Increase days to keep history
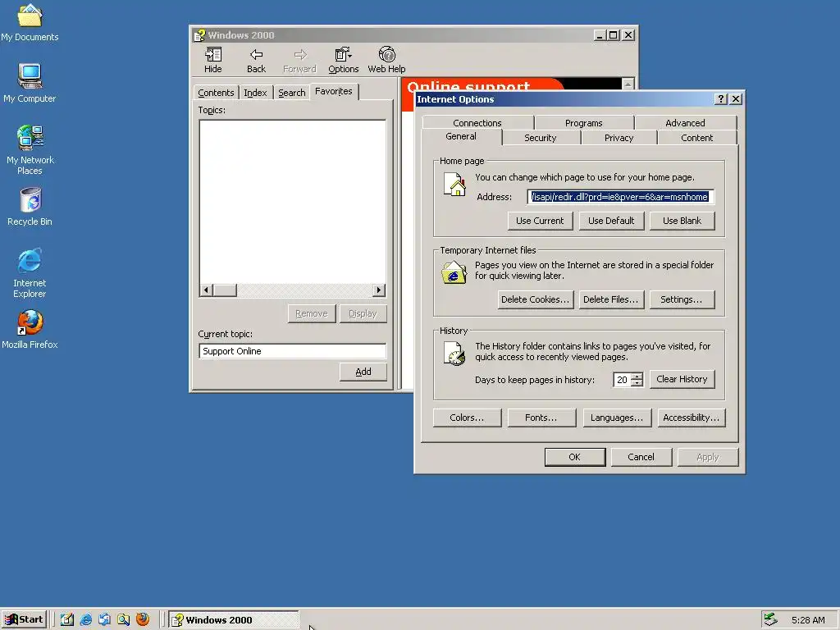The image size is (840, 630). (637, 376)
